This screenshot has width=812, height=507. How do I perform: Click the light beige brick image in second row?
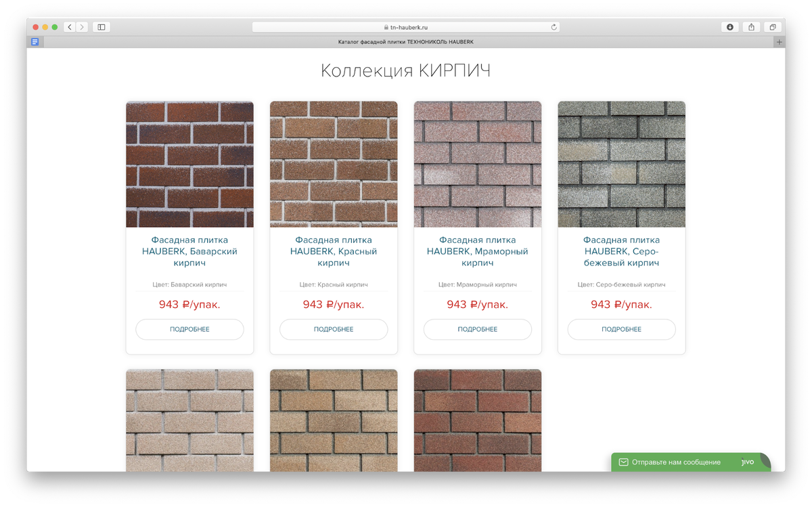pyautogui.click(x=189, y=420)
